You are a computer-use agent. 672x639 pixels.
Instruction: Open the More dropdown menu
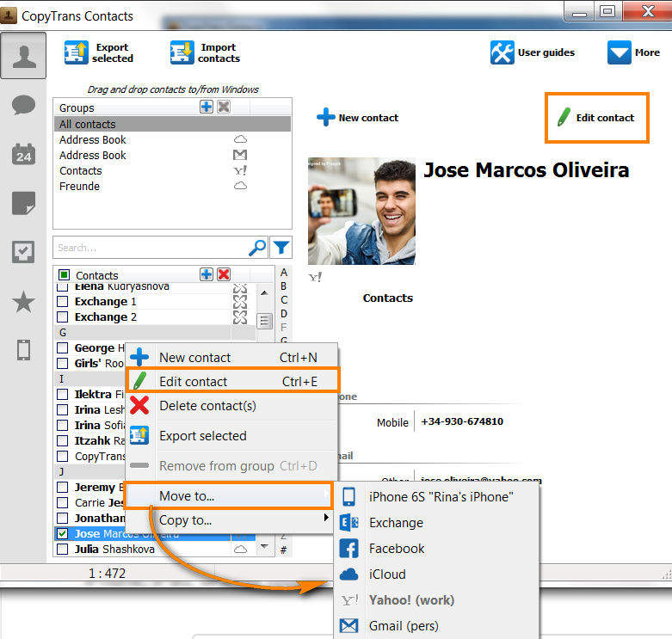(x=633, y=52)
